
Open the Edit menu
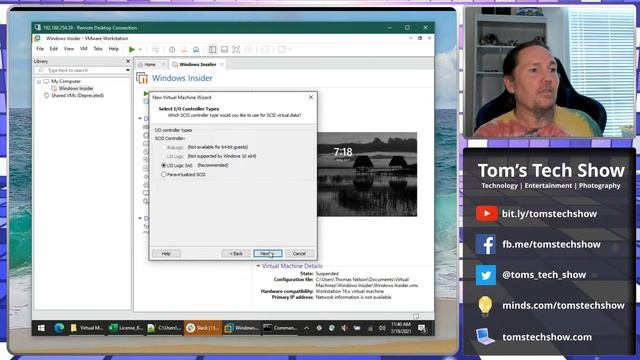pyautogui.click(x=54, y=49)
